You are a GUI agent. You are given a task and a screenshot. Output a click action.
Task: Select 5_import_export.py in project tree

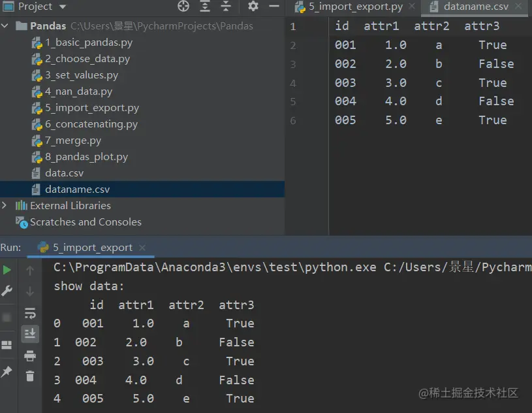point(92,108)
